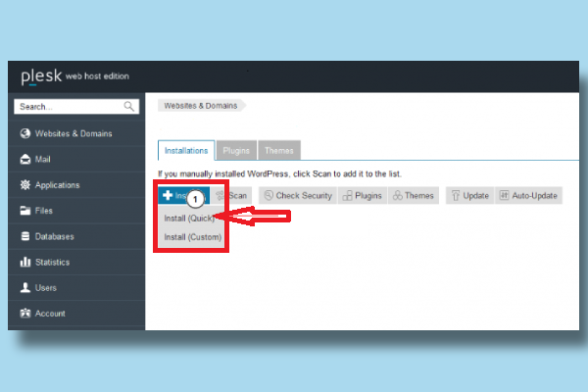Switch to the Plugins tab

[x=237, y=151]
